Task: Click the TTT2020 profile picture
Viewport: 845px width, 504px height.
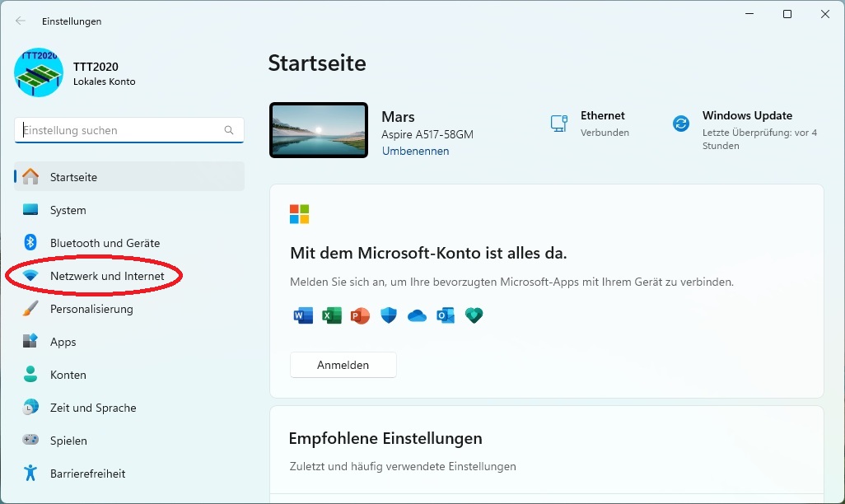Action: 39,72
